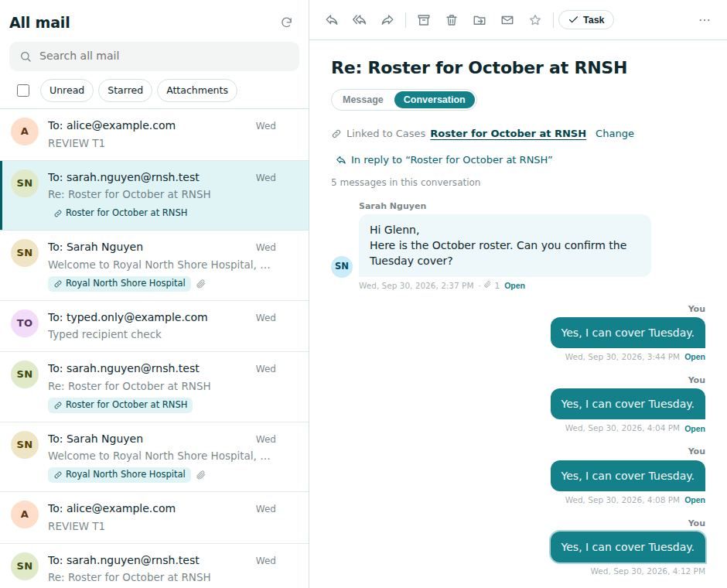Change the linked case
727x588 pixels.
(614, 134)
